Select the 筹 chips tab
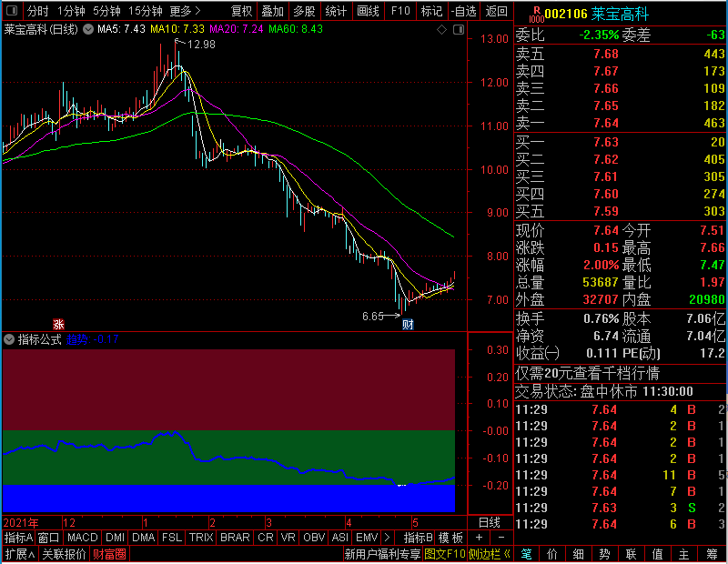728x564 pixels. pyautogui.click(x=712, y=554)
